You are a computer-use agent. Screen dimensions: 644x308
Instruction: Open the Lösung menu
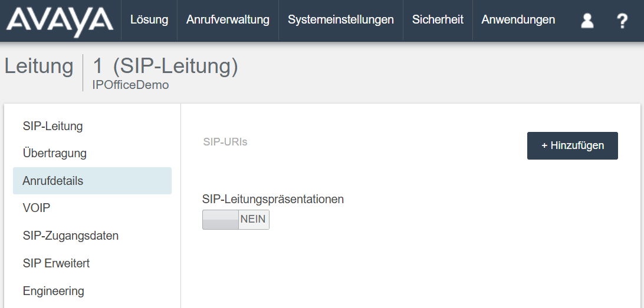point(149,20)
